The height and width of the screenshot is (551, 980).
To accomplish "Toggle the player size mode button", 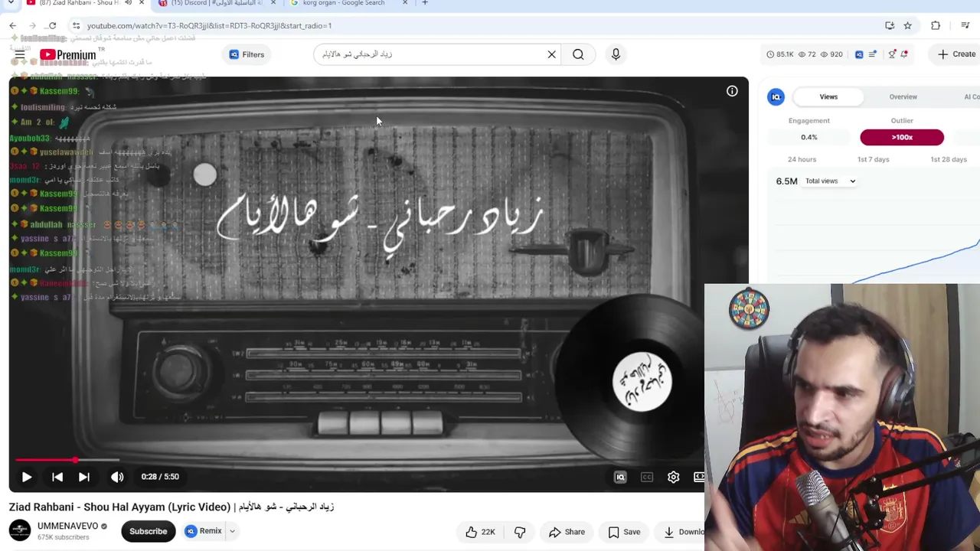I will point(699,477).
